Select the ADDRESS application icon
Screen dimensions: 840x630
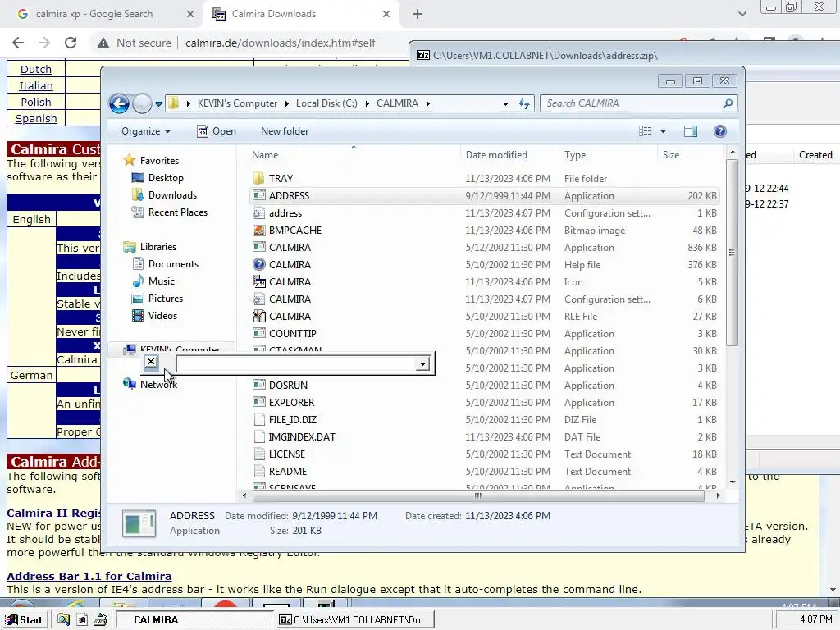point(258,195)
